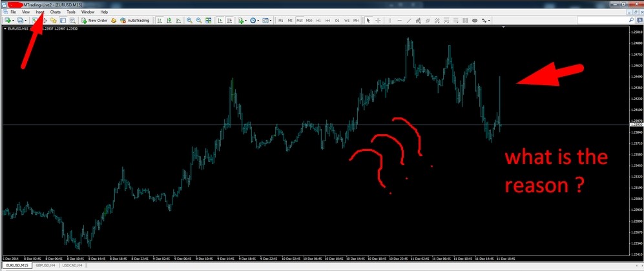Select the Zoom In magnifier icon
The image size is (644, 271).
tap(189, 20)
